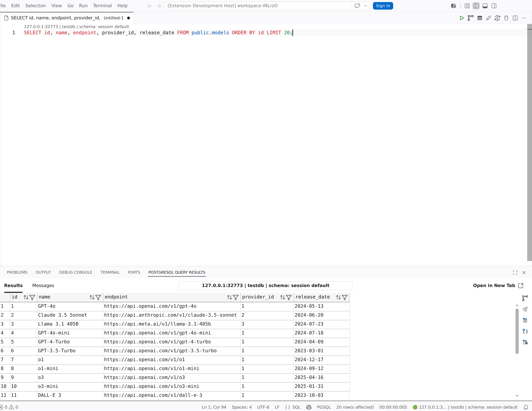Click the status bar connection indicator

[465, 407]
